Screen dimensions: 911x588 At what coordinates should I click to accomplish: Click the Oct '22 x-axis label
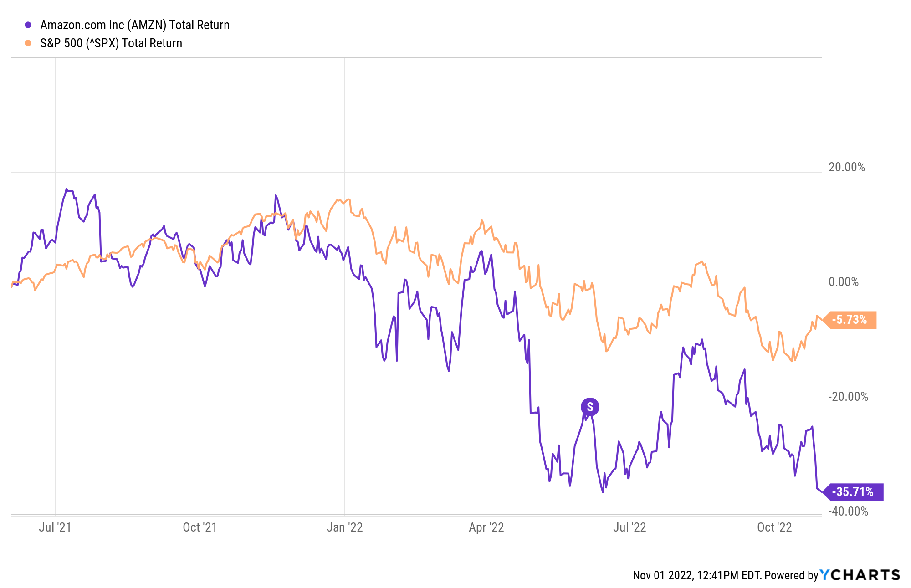point(774,527)
